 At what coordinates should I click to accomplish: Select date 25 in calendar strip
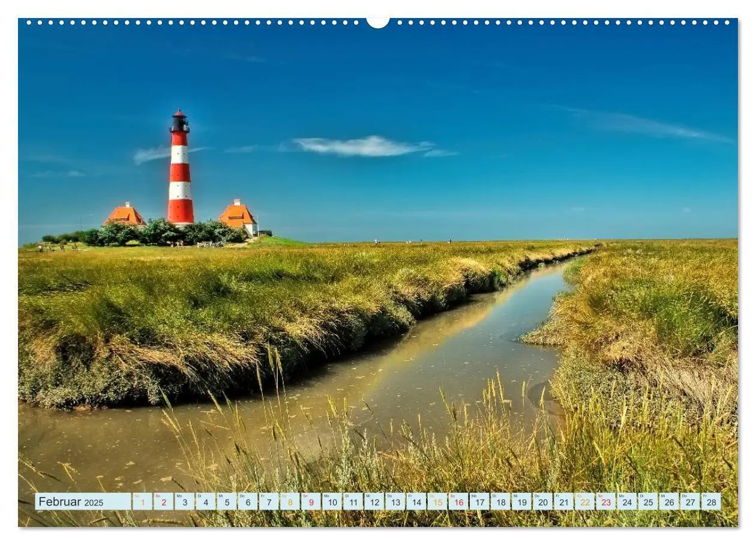pyautogui.click(x=647, y=502)
